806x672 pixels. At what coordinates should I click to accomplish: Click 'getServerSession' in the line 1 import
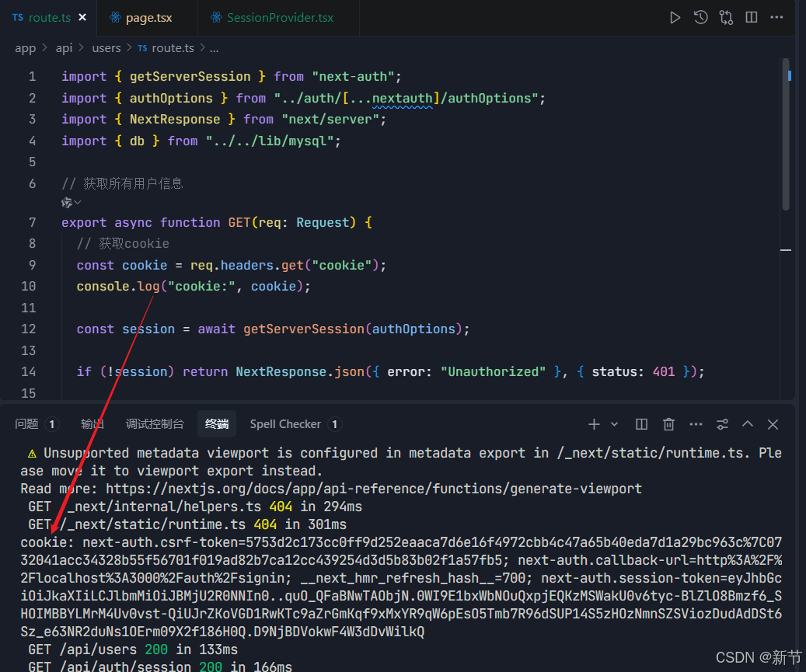click(190, 77)
